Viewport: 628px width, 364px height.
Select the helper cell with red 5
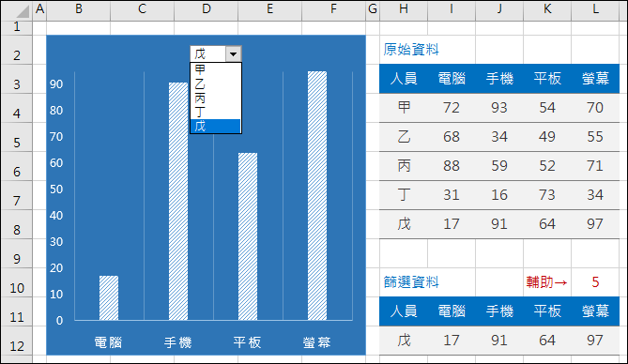595,281
